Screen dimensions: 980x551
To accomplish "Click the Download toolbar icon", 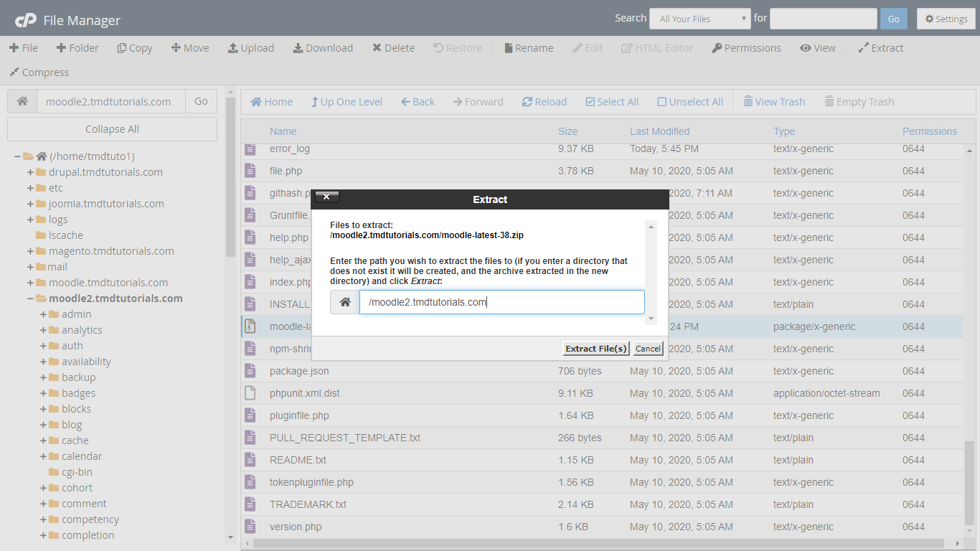I will 323,48.
